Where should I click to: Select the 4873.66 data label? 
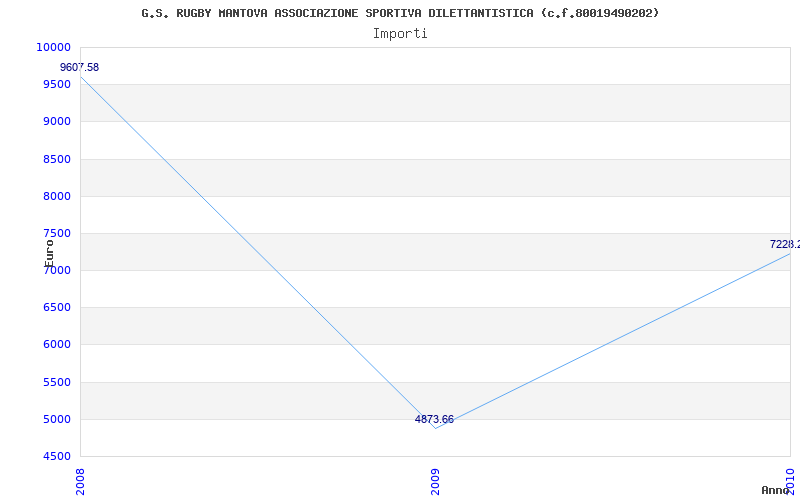[x=434, y=419]
